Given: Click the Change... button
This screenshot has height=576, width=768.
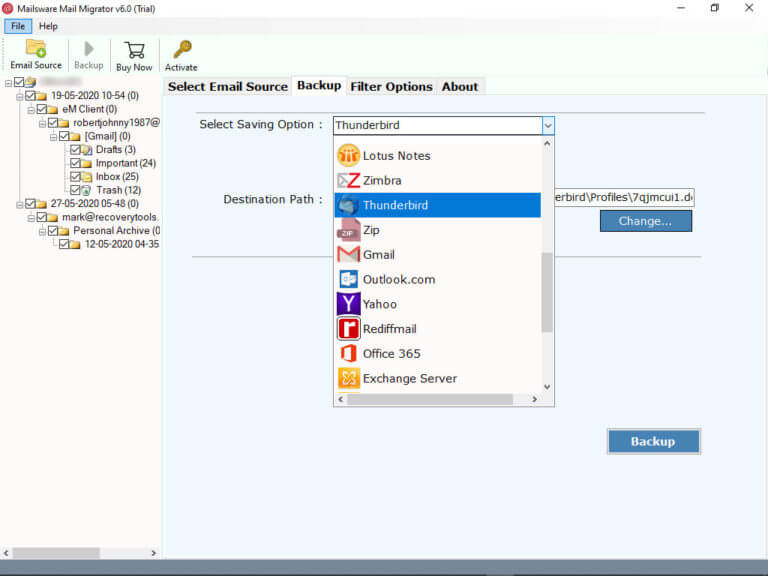Looking at the screenshot, I should pos(646,221).
